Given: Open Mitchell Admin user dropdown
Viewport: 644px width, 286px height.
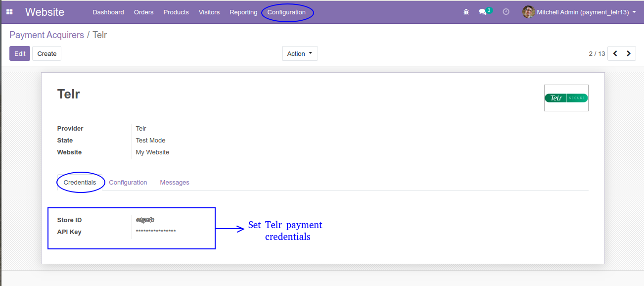Looking at the screenshot, I should point(579,12).
